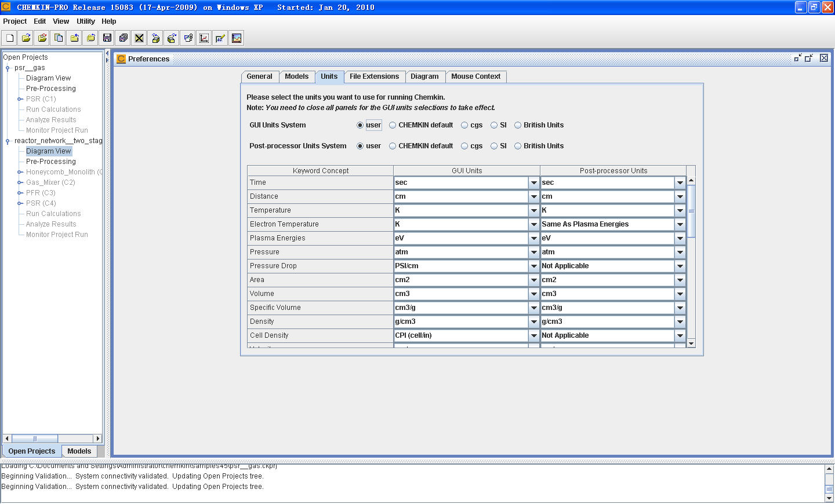This screenshot has height=504, width=835.
Task: Select British Units for GUI Units System
Action: [518, 125]
